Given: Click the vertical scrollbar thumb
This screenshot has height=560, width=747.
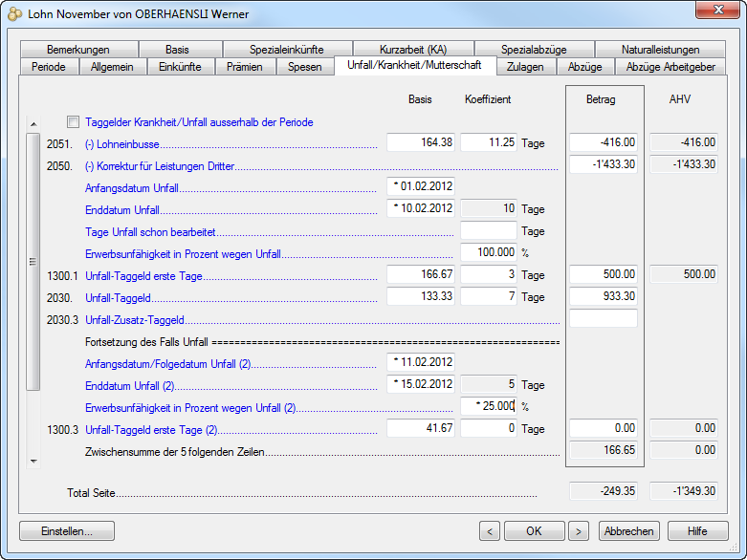Looking at the screenshot, I should click(x=33, y=262).
